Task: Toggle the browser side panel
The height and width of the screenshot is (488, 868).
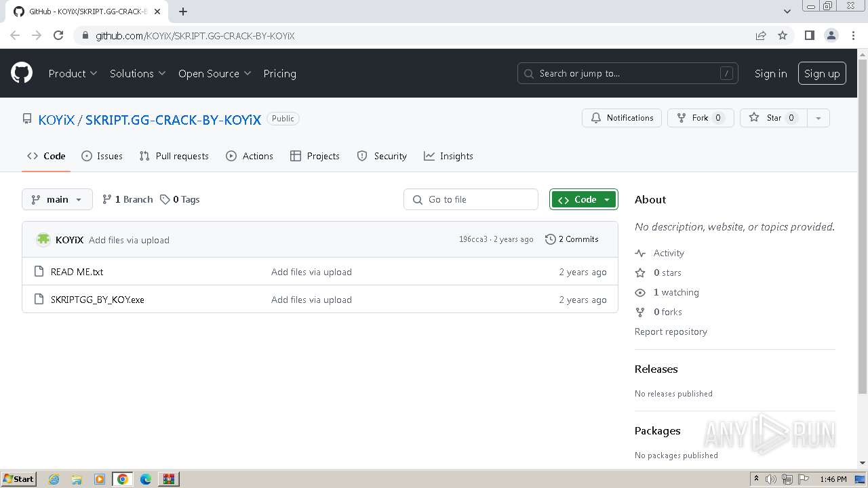Action: 809,35
